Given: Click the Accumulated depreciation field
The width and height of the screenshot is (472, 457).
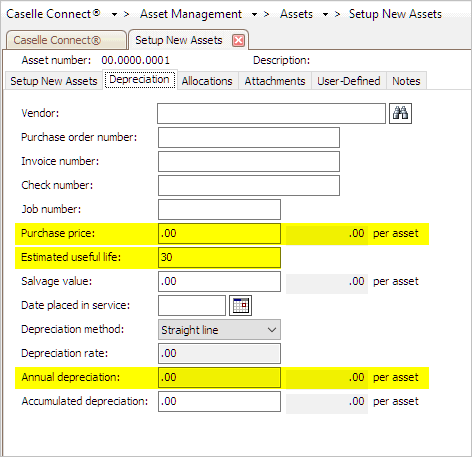Looking at the screenshot, I should tap(219, 401).
